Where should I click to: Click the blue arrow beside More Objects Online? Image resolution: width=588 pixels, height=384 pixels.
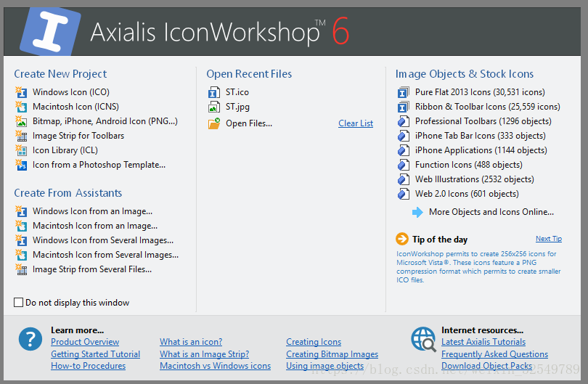click(x=417, y=212)
